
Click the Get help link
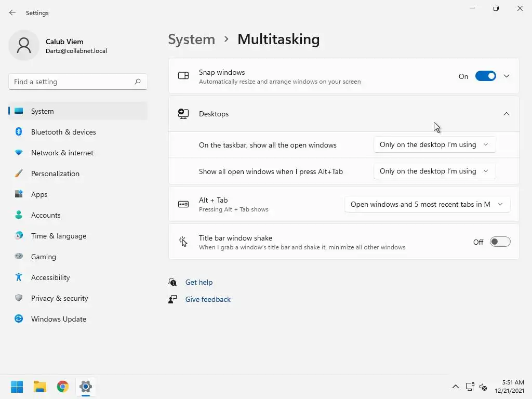199,282
